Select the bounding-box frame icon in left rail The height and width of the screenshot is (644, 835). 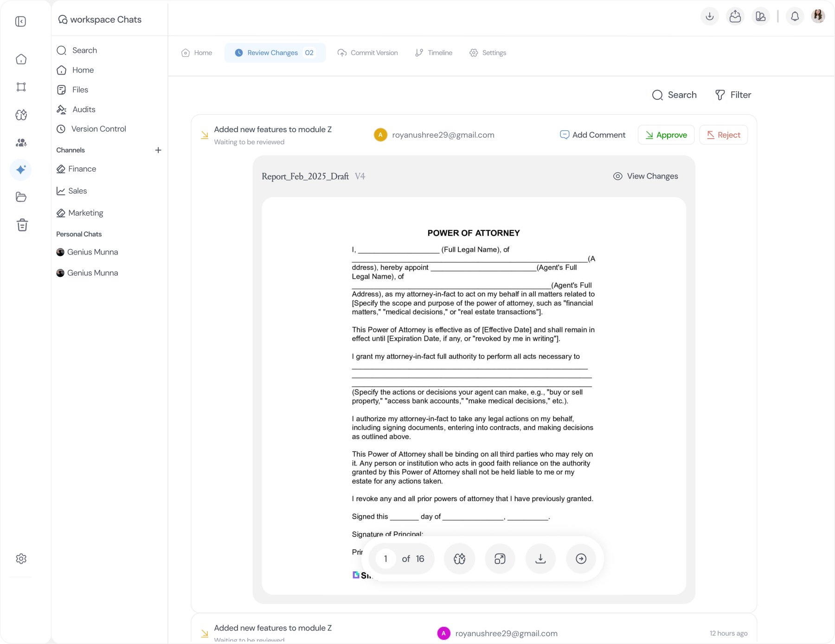(21, 87)
